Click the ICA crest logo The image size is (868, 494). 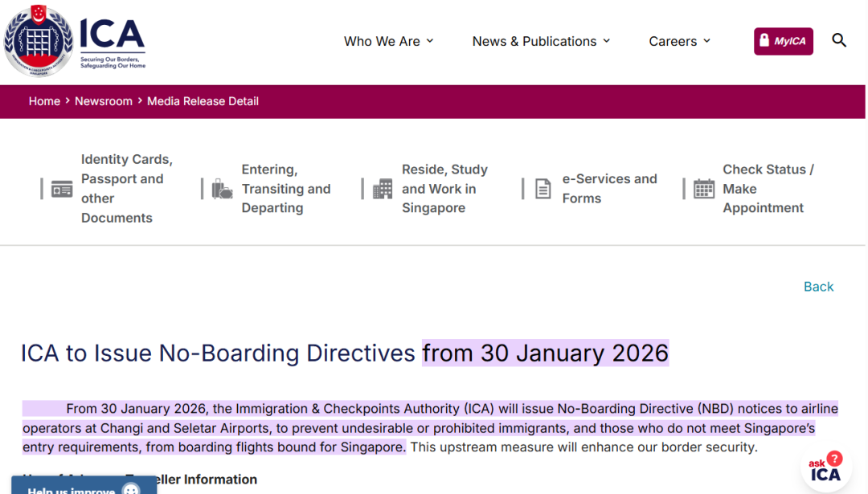coord(39,41)
